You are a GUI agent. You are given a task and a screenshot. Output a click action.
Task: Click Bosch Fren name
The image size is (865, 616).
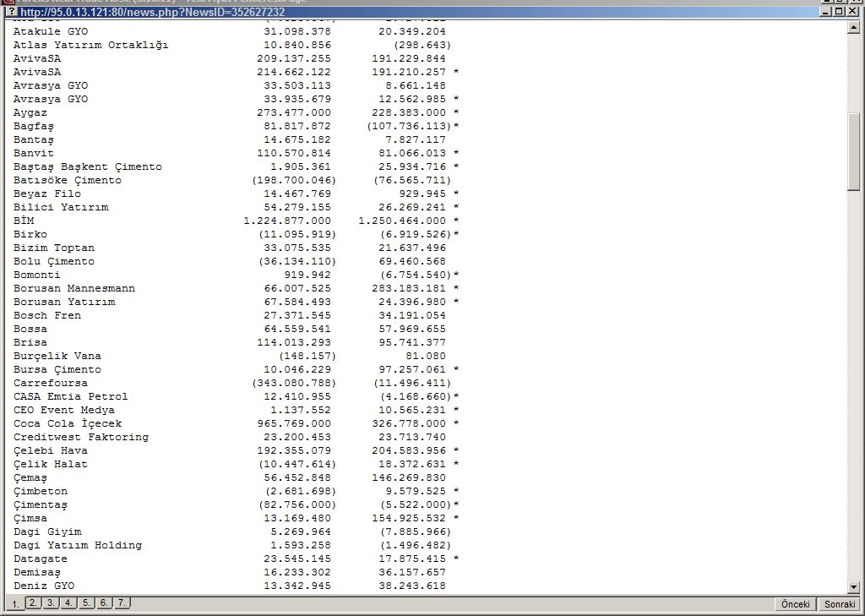47,316
